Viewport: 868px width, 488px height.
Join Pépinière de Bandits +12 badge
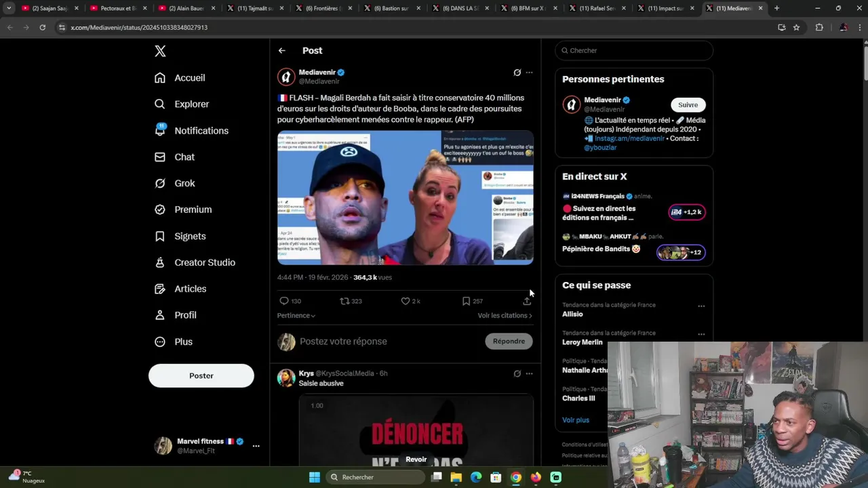pyautogui.click(x=681, y=253)
